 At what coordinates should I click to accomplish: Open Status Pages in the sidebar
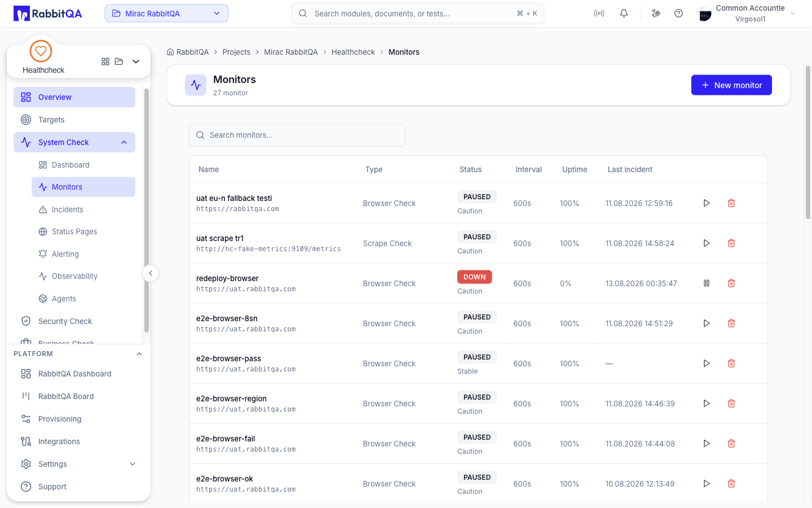coord(83,231)
